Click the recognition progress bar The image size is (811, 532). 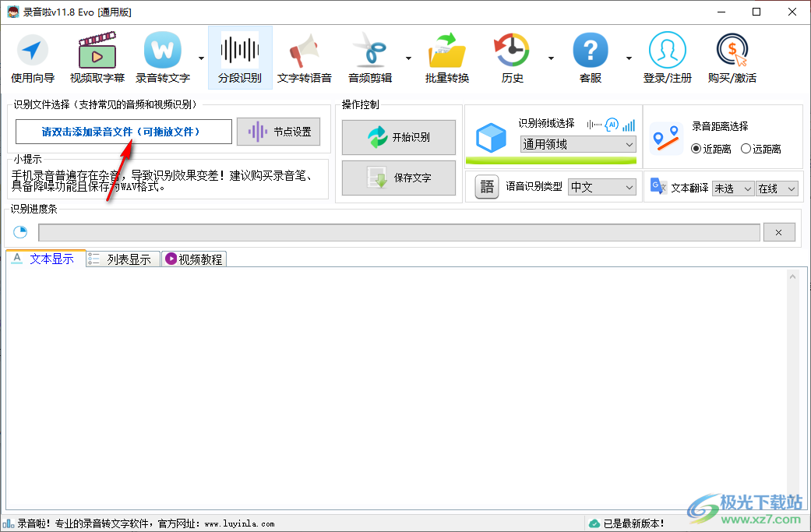click(400, 233)
